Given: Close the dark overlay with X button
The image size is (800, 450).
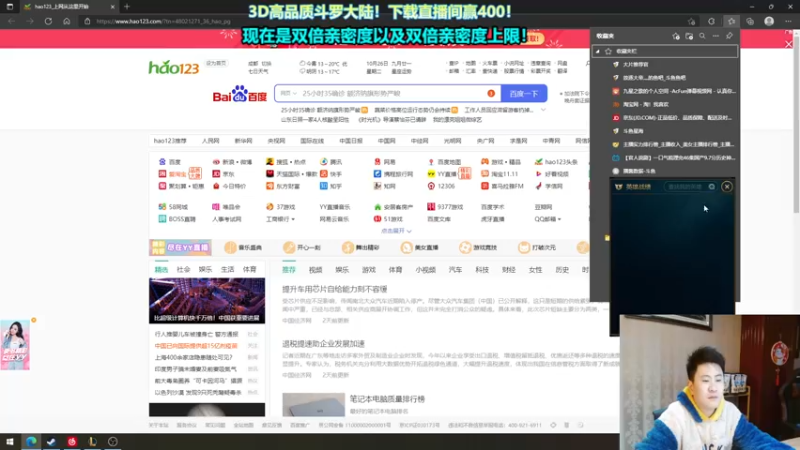Looking at the screenshot, I should pyautogui.click(x=727, y=187).
